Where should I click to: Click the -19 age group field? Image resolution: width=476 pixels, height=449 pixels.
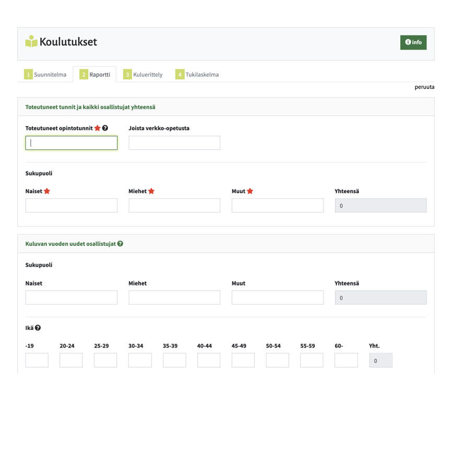(37, 360)
